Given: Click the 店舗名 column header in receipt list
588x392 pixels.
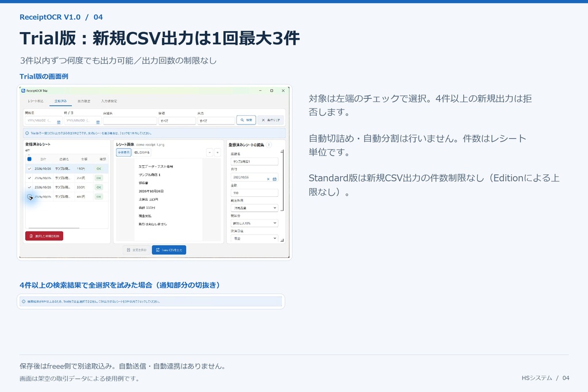Looking at the screenshot, I should pyautogui.click(x=64, y=160).
